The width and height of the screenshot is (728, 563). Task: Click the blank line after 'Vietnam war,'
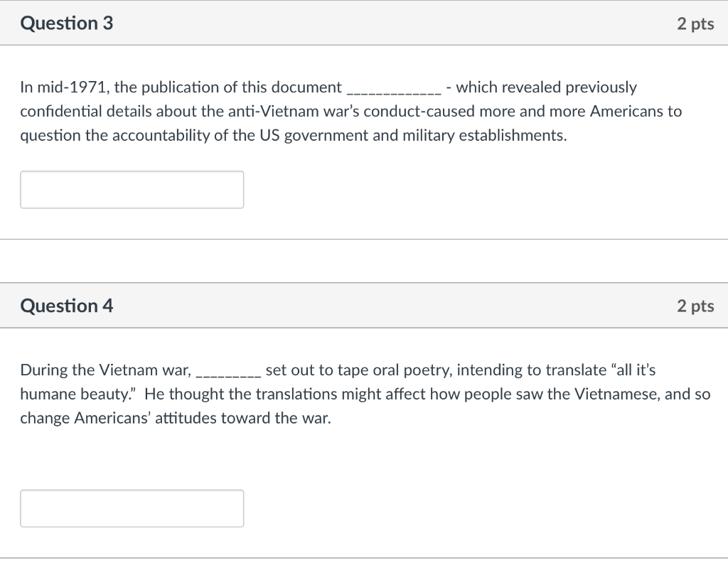(228, 375)
